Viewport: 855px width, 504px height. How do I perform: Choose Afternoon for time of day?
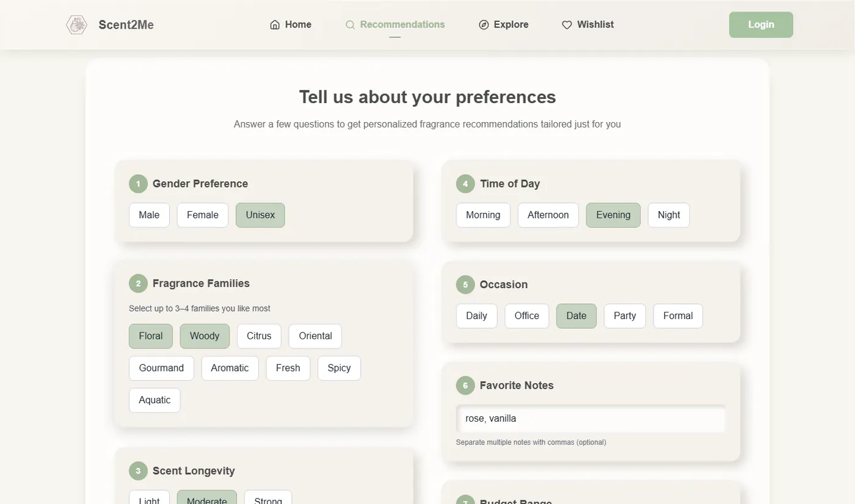point(548,215)
